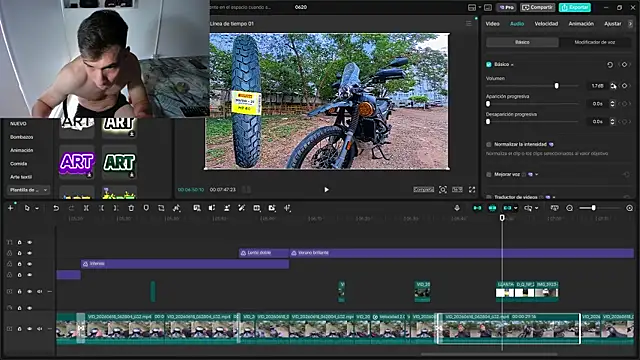The image size is (640, 360).
Task: Expand the Mejorar voz options arrow
Action: tap(537, 175)
